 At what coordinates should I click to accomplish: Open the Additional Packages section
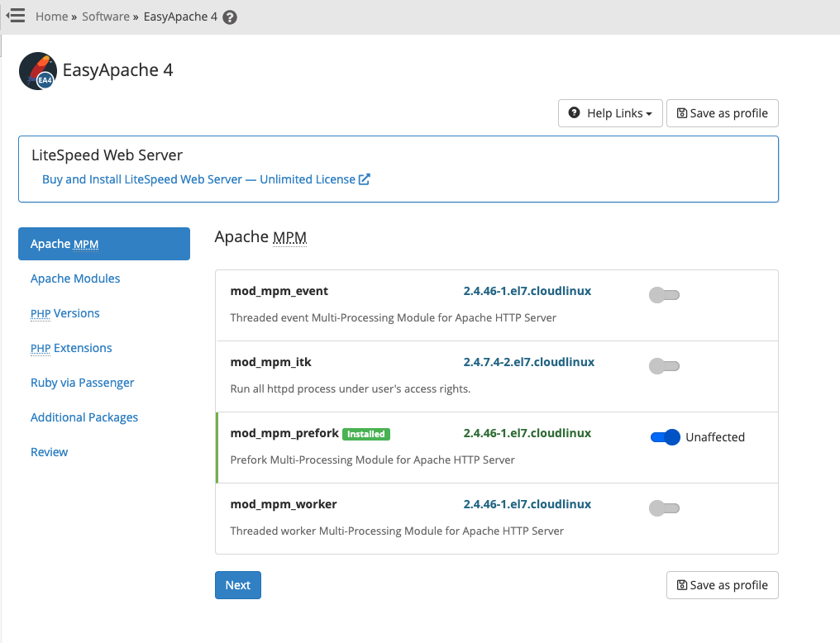pos(84,417)
